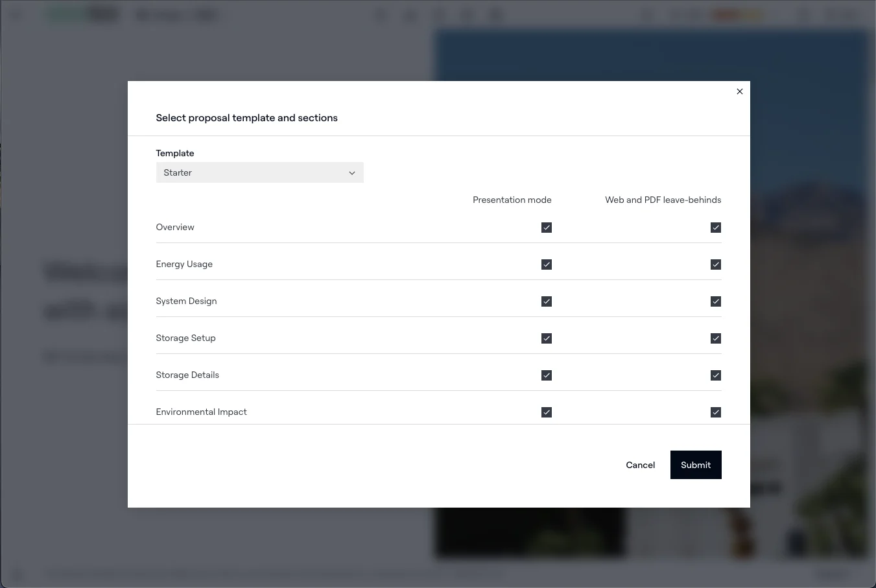Image resolution: width=876 pixels, height=588 pixels.
Task: Close the proposal template dialog
Action: pos(740,91)
